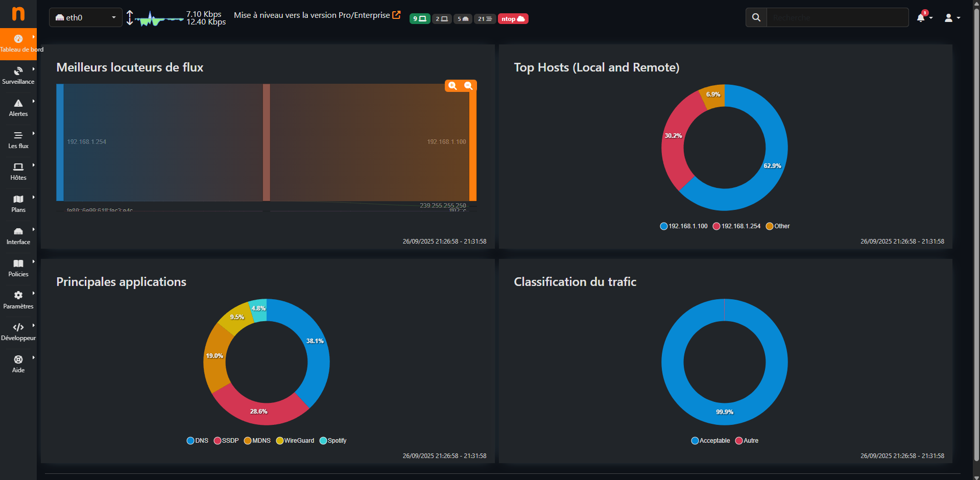This screenshot has width=980, height=480.
Task: Toggle DNS series in Principales applications legend
Action: pos(198,441)
